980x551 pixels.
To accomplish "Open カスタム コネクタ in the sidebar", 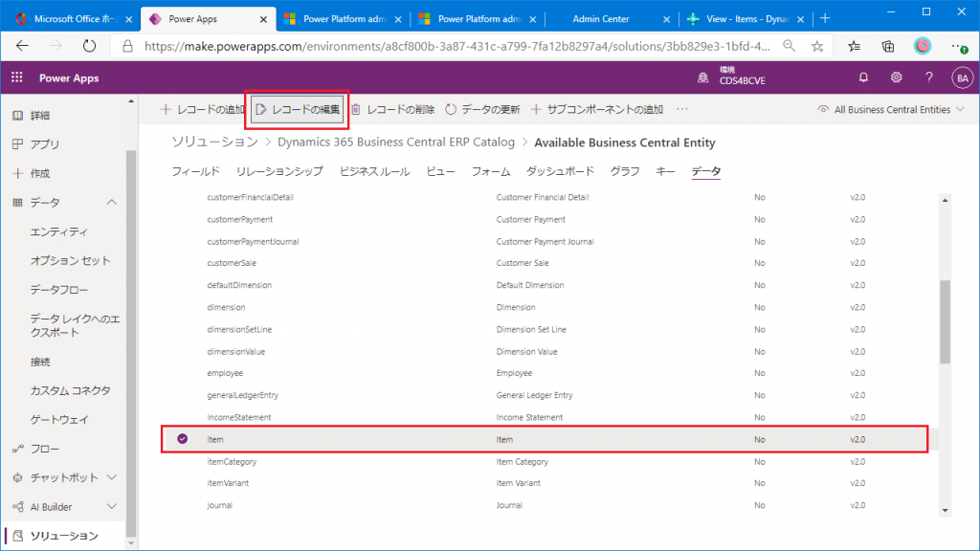I will [70, 390].
